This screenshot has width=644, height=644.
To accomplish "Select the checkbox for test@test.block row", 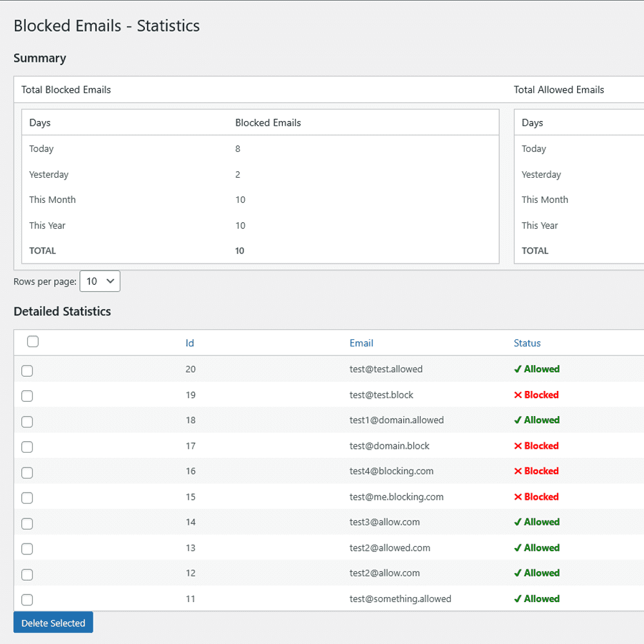I will [27, 396].
